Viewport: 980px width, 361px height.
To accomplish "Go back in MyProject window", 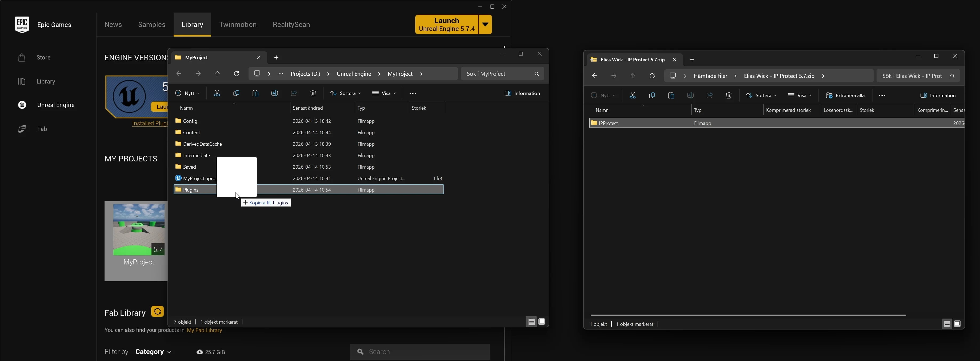I will tap(179, 74).
